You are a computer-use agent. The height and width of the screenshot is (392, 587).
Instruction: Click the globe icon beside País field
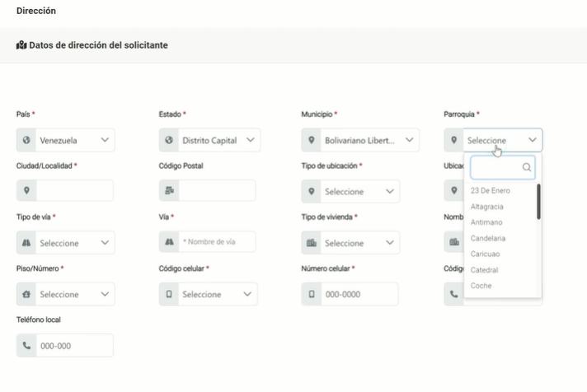point(26,140)
